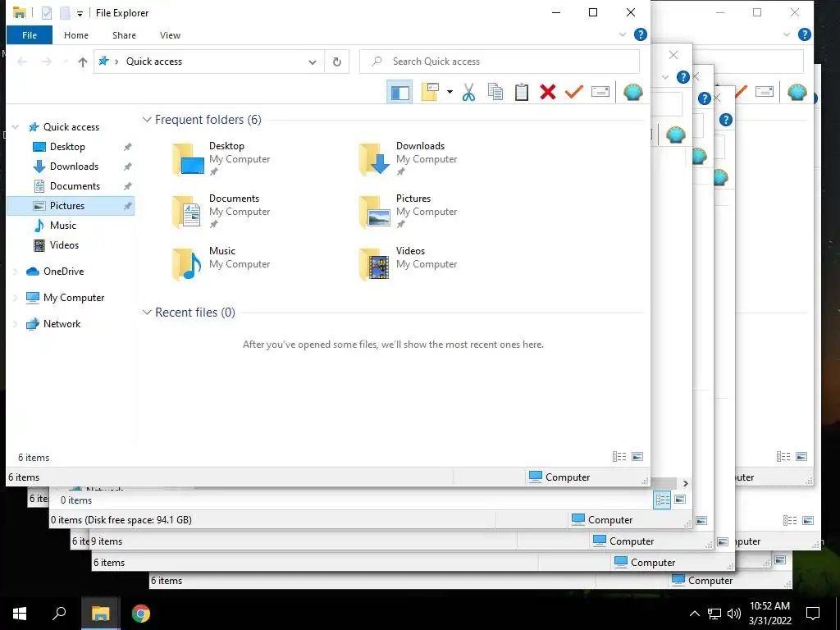Viewport: 840px width, 630px height.
Task: Open taskbar Search magnifier
Action: (59, 614)
